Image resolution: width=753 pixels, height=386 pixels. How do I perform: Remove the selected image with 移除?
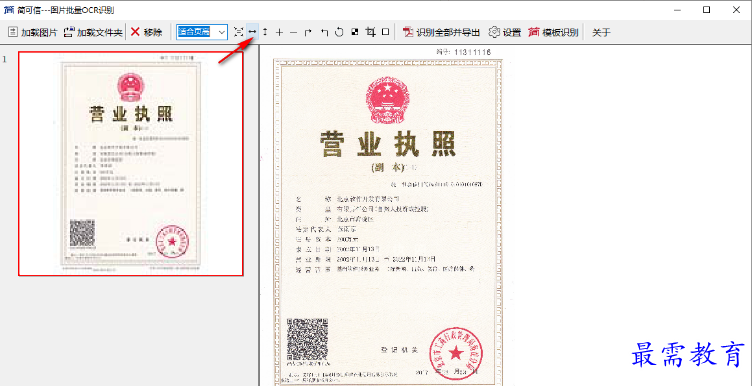pos(146,32)
